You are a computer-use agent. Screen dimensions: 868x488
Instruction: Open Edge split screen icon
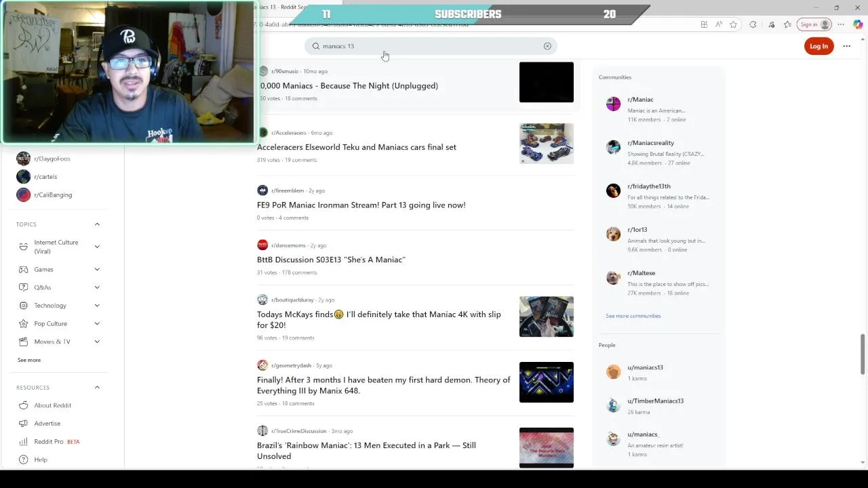pos(704,24)
